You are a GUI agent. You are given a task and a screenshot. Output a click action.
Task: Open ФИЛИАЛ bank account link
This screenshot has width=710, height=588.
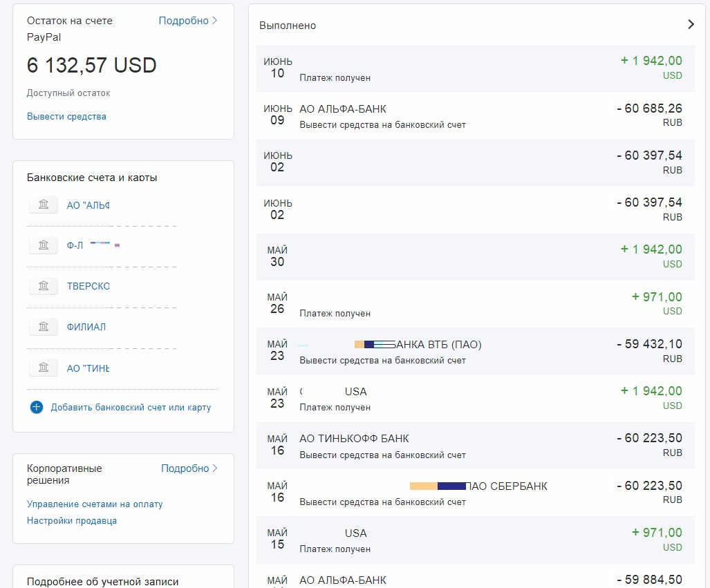click(86, 327)
